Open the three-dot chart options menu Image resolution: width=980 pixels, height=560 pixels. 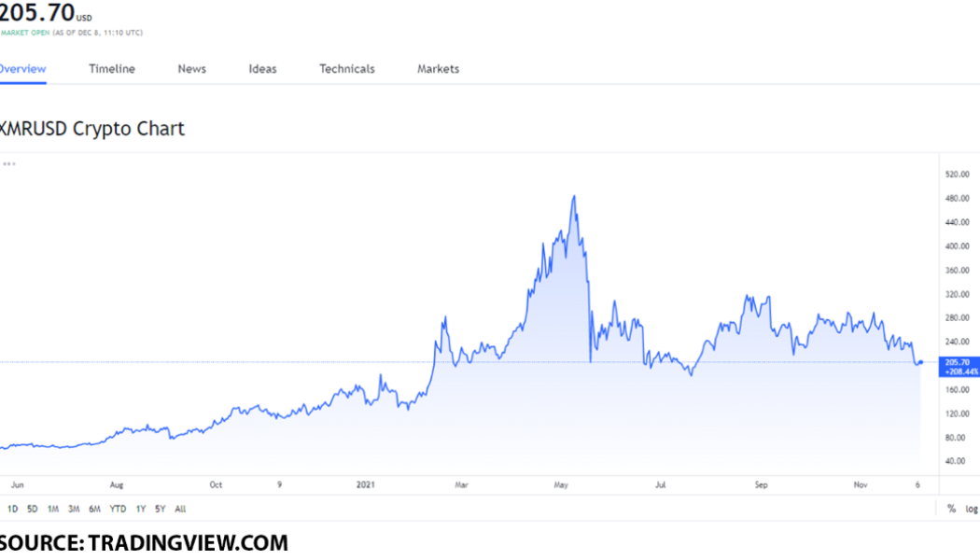click(9, 163)
